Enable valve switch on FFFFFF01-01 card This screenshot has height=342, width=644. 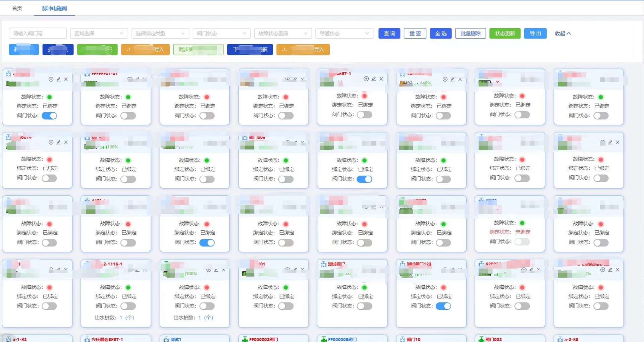tap(128, 116)
